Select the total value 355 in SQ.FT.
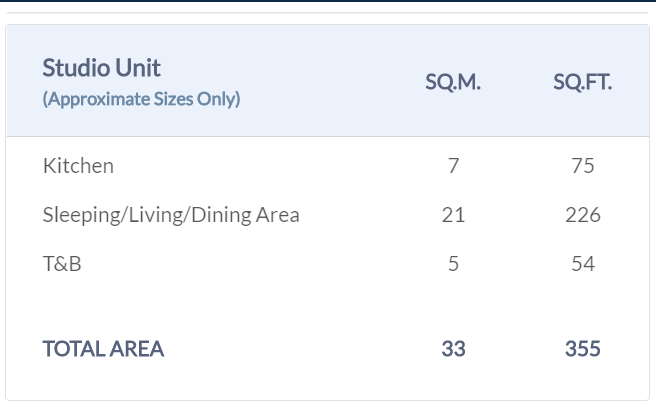The width and height of the screenshot is (661, 407). [582, 349]
